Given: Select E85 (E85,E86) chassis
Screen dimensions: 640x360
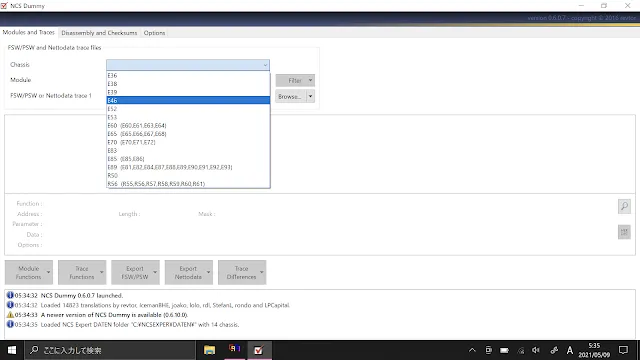Looking at the screenshot, I should [x=188, y=159].
